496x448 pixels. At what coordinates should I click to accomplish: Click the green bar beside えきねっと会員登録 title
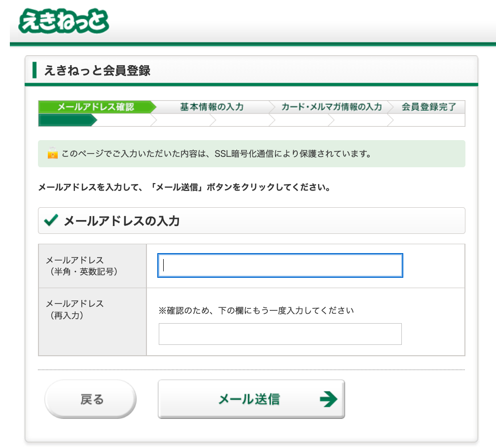tap(35, 71)
